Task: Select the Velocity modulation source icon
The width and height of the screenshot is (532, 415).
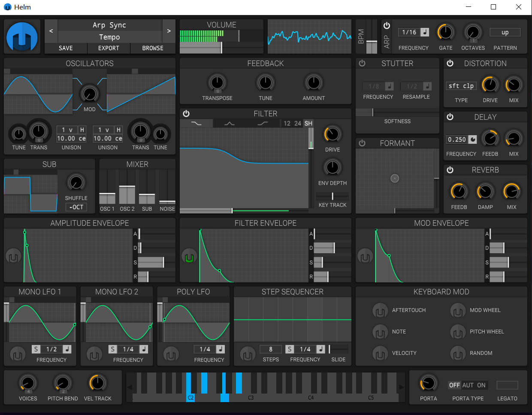Action: click(380, 353)
